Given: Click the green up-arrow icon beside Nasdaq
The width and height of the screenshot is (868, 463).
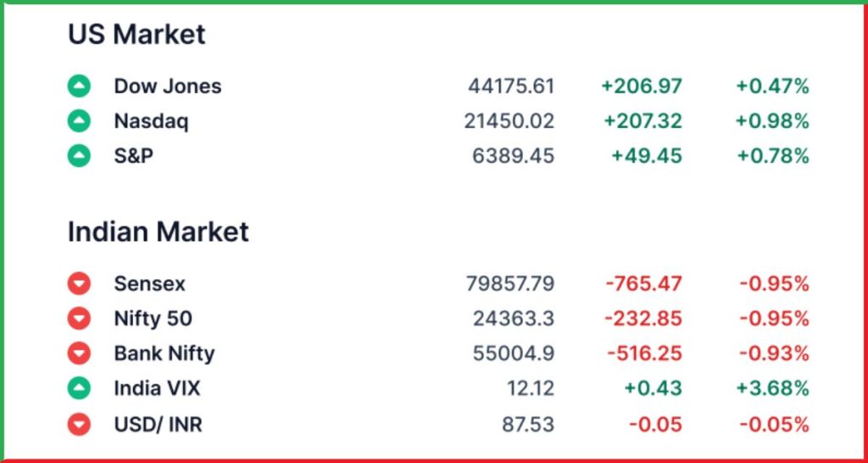Looking at the screenshot, I should pyautogui.click(x=79, y=121).
